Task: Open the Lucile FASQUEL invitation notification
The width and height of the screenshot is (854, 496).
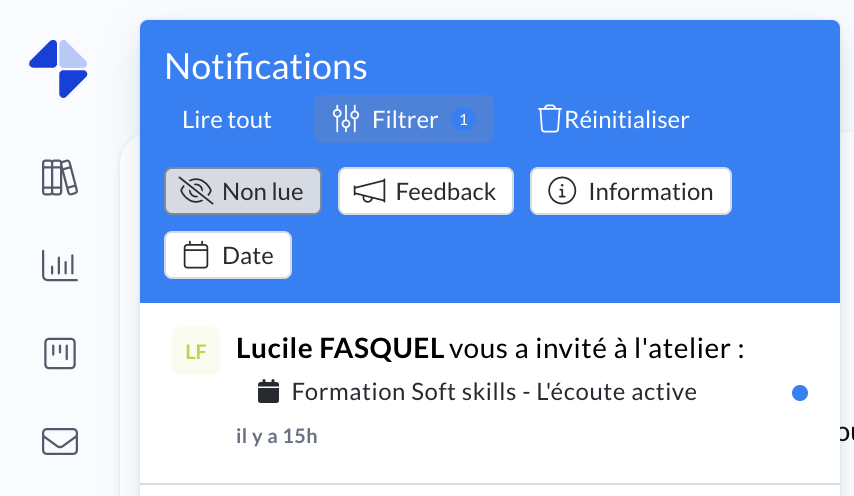Action: click(x=490, y=349)
